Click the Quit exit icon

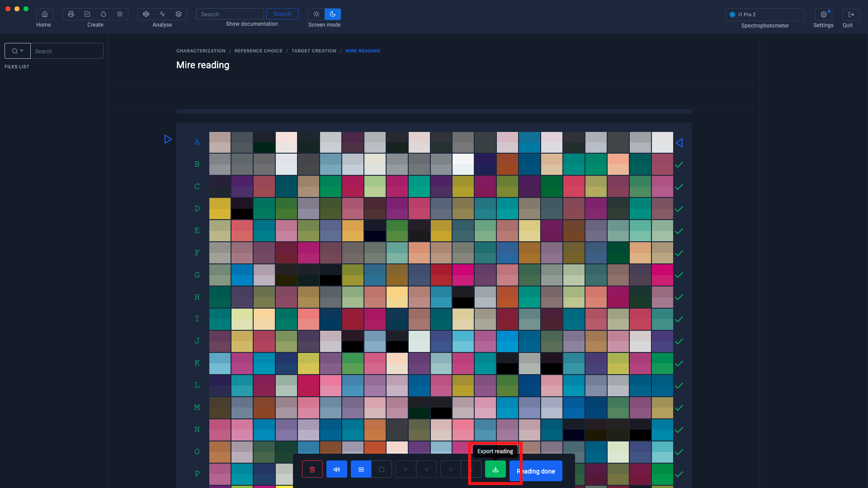coord(851,14)
